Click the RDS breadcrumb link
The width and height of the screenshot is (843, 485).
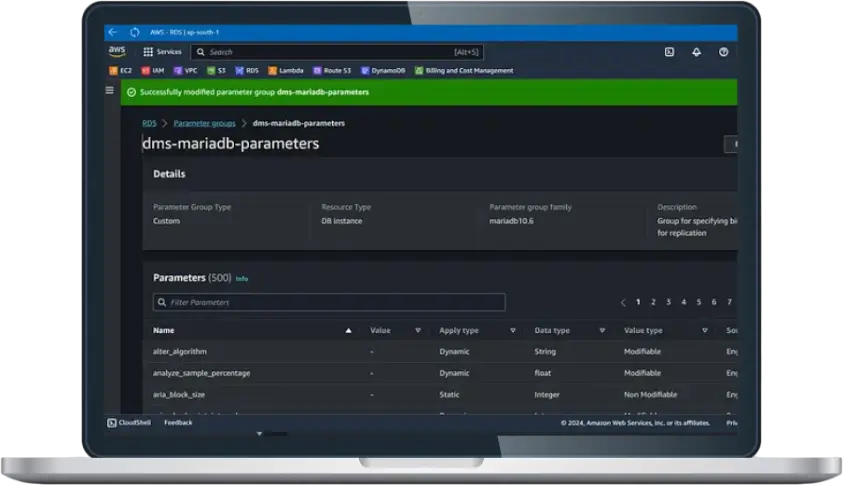[149, 123]
